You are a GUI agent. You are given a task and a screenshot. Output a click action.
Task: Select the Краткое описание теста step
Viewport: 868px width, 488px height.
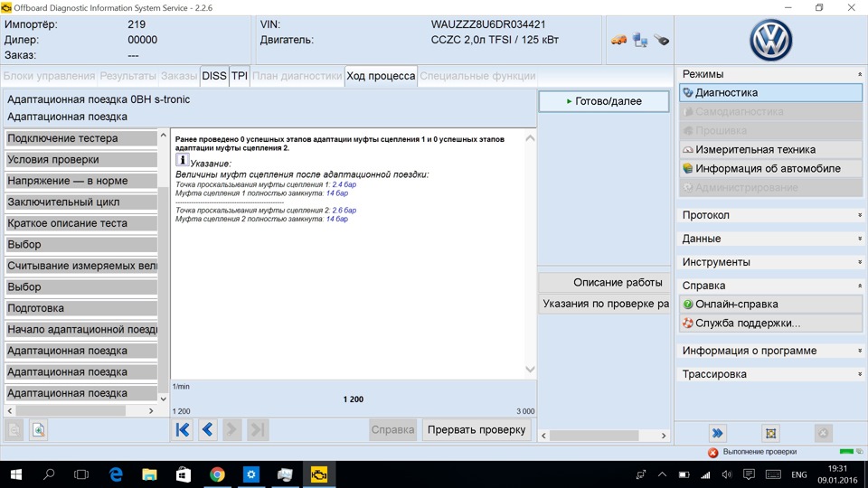coord(81,223)
